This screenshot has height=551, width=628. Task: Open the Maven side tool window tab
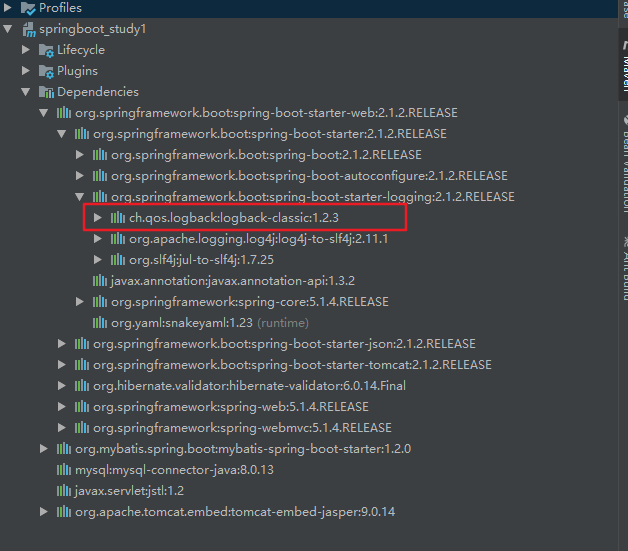(624, 66)
